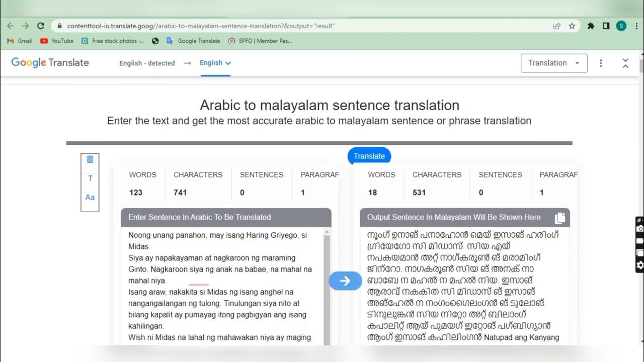Open the green S profile avatar
The height and width of the screenshot is (362, 644).
[x=621, y=26]
